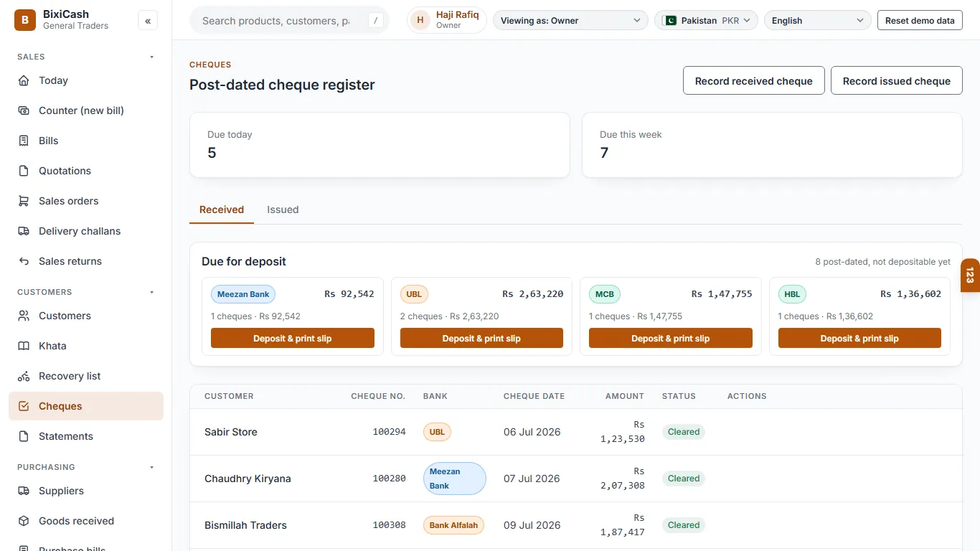The height and width of the screenshot is (551, 980).
Task: Click the Sales returns arrow icon
Action: 24,261
